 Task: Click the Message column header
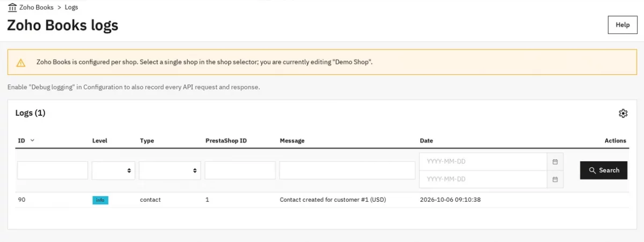click(x=292, y=140)
